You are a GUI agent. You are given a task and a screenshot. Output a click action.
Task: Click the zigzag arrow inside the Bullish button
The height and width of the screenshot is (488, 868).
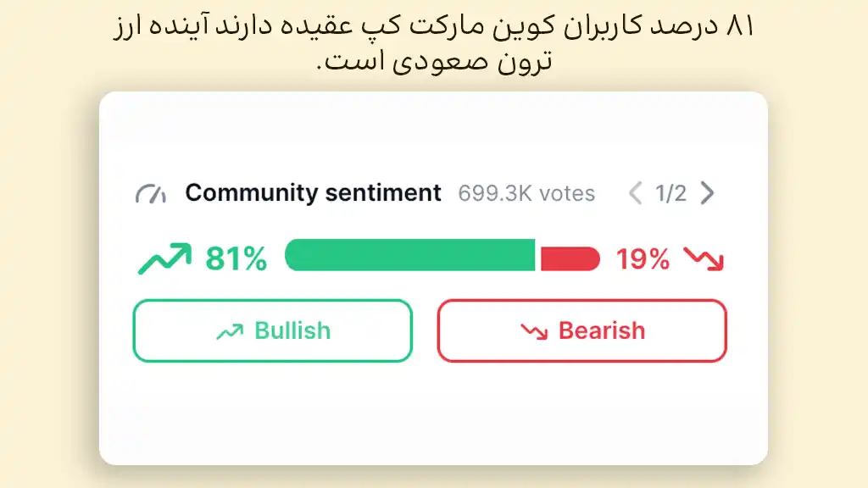[230, 330]
